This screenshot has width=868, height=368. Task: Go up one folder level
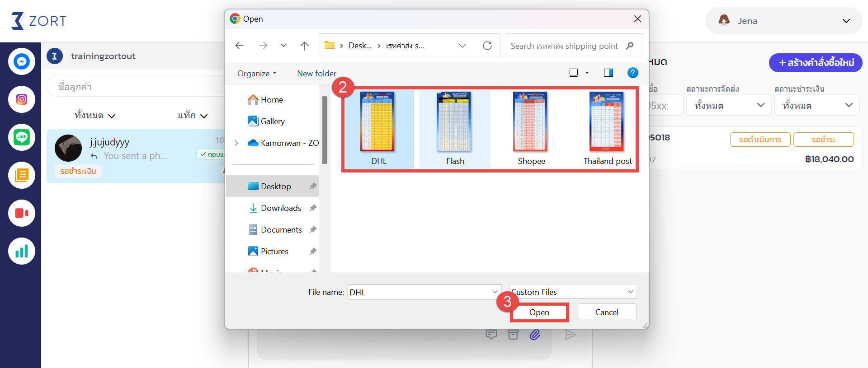(305, 46)
